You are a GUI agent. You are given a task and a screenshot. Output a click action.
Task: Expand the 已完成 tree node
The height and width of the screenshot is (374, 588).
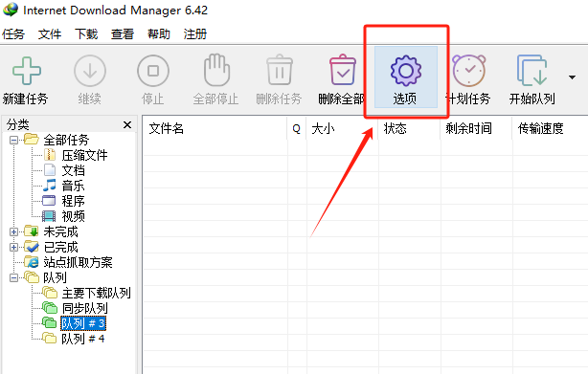point(13,248)
